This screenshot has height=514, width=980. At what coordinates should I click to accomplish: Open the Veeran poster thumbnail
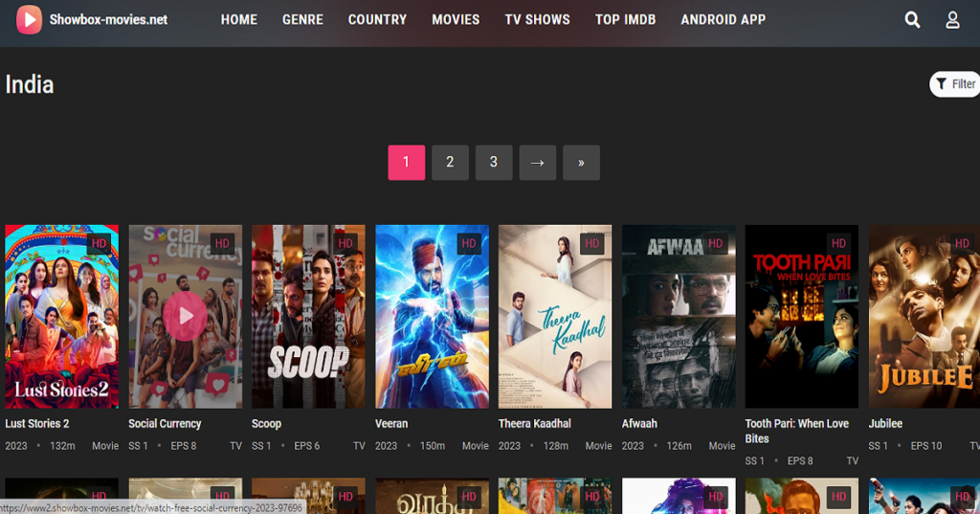[x=432, y=317]
